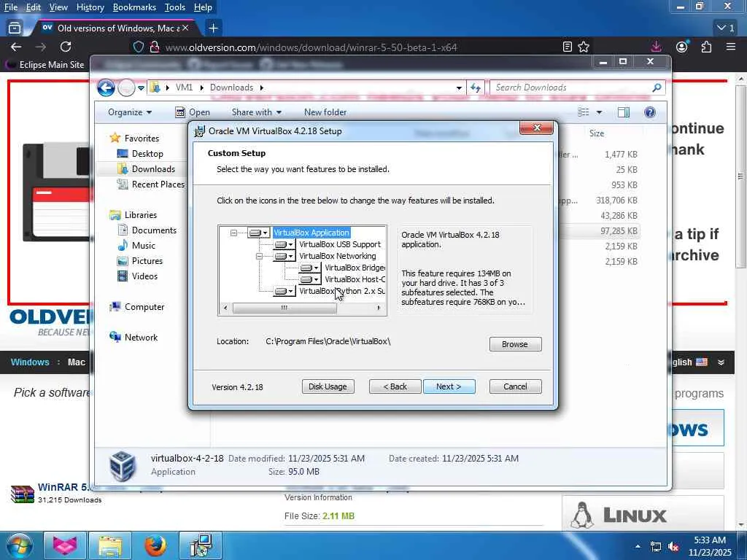Viewport: 747px width, 560px height.
Task: Open a new Firefox tab
Action: (214, 28)
